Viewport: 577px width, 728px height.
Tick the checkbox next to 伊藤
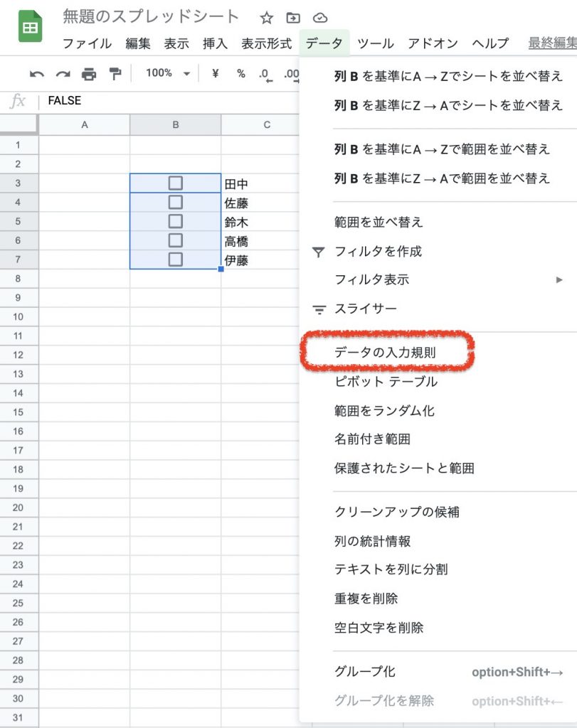(x=175, y=260)
